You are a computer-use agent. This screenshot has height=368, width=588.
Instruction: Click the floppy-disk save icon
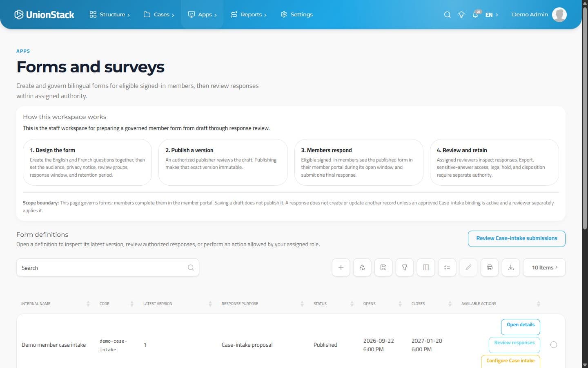383,267
